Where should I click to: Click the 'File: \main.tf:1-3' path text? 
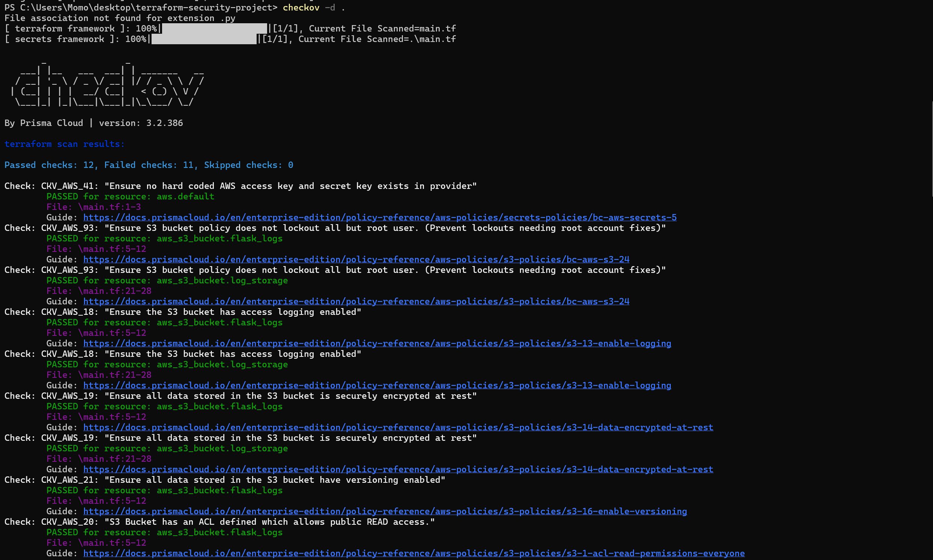[93, 207]
